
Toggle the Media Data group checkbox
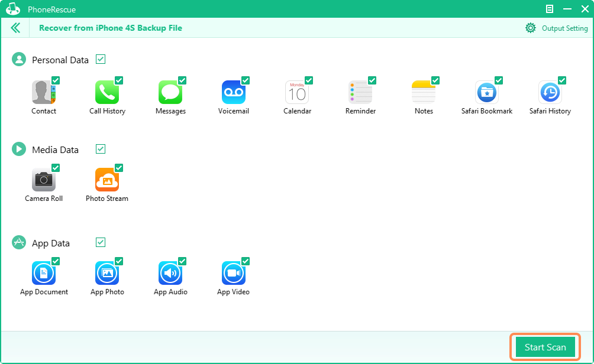coord(101,149)
